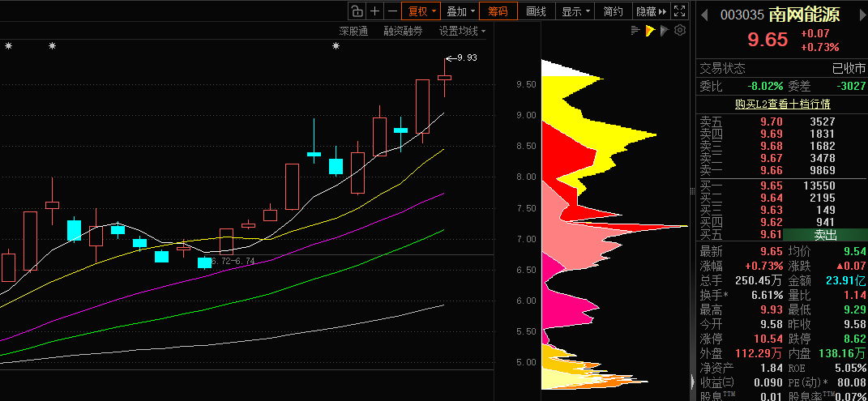The image size is (868, 401).
Task: Select the 卖二 price 9.67
Action: [771, 158]
